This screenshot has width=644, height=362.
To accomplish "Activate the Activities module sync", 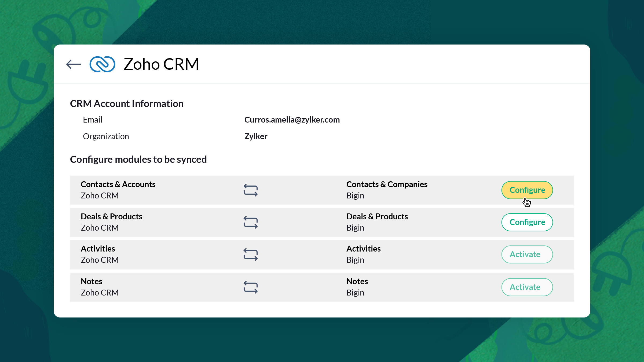I will pyautogui.click(x=527, y=254).
